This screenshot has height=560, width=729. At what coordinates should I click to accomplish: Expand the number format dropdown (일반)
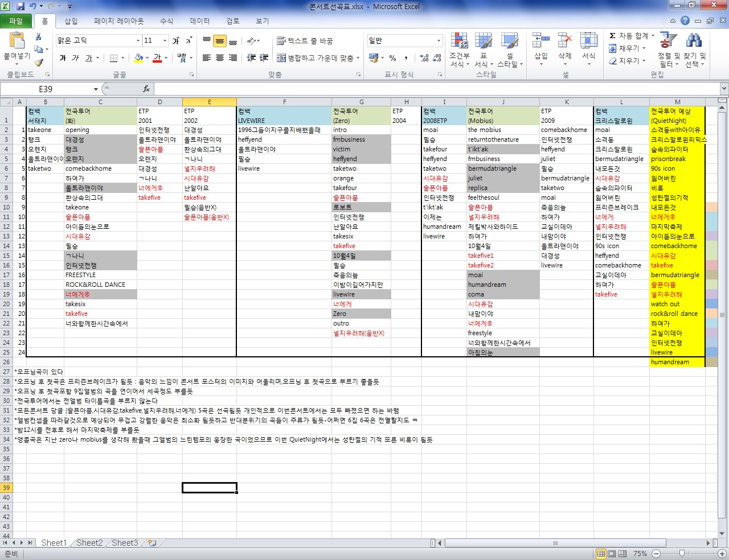pos(439,41)
